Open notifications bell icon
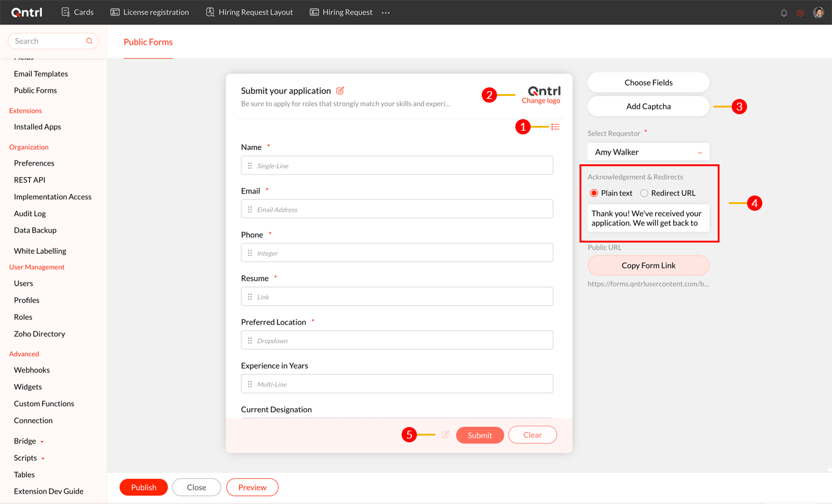This screenshot has height=504, width=832. [x=784, y=13]
